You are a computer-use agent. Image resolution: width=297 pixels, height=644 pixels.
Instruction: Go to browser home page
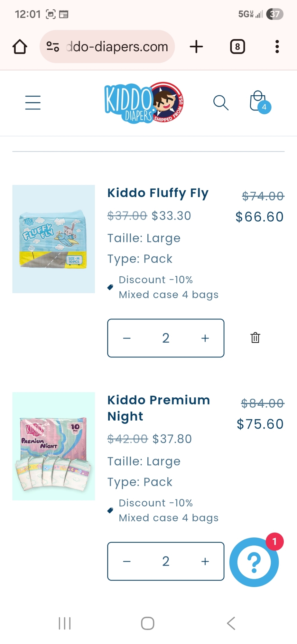click(x=20, y=47)
